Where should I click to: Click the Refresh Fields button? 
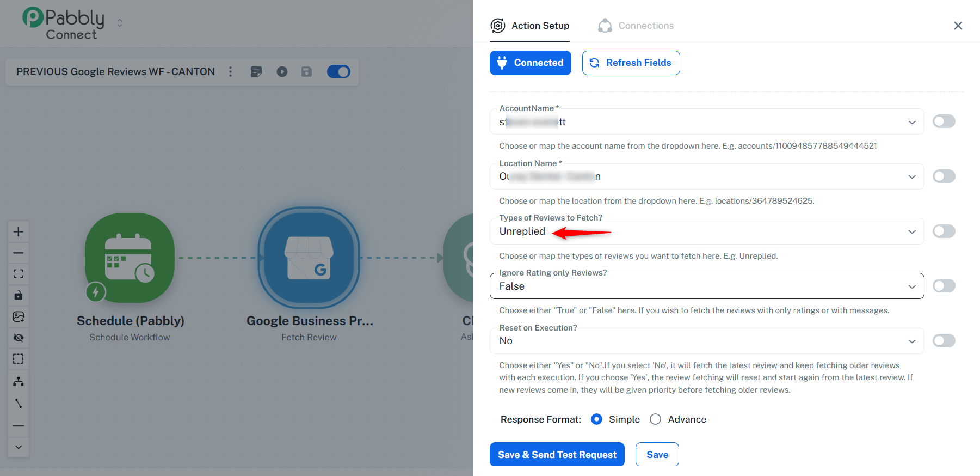coord(631,63)
